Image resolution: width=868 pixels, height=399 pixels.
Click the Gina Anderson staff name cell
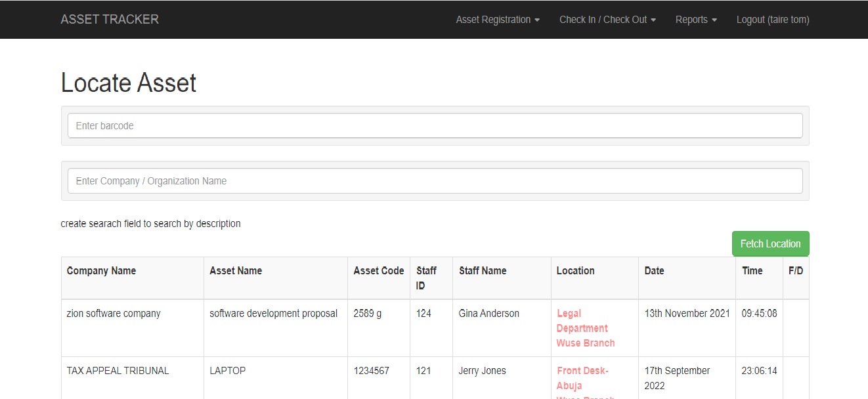(x=488, y=314)
